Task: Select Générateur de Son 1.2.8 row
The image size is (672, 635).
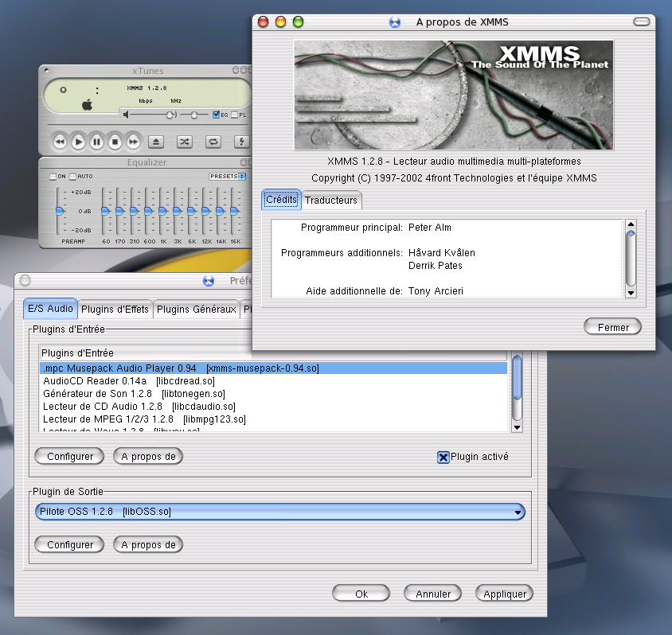Action: [273, 394]
